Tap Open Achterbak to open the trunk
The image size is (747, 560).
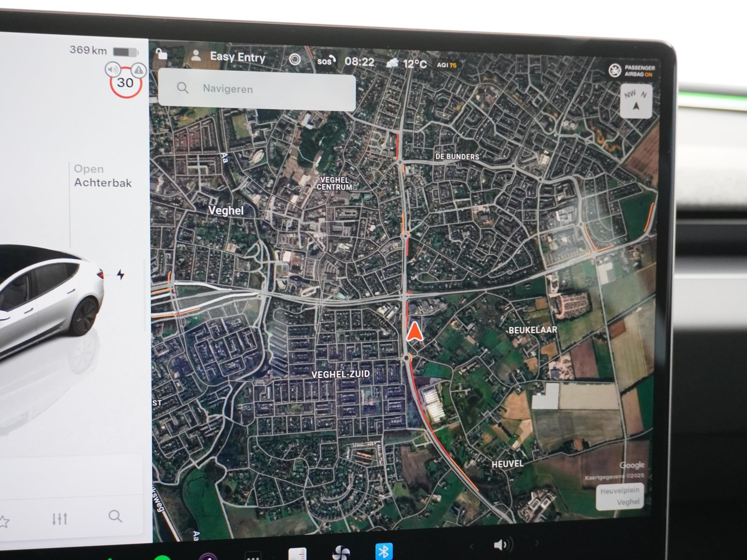103,176
